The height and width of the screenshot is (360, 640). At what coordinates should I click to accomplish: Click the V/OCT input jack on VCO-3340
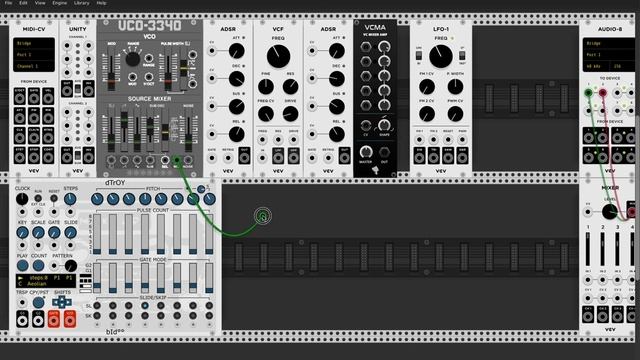(149, 77)
